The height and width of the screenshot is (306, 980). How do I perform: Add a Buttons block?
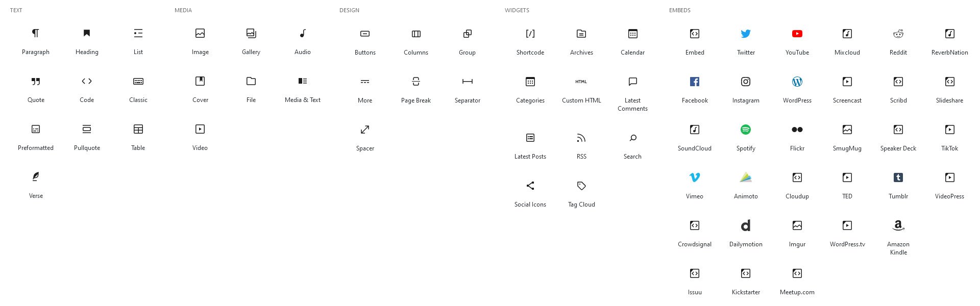365,42
